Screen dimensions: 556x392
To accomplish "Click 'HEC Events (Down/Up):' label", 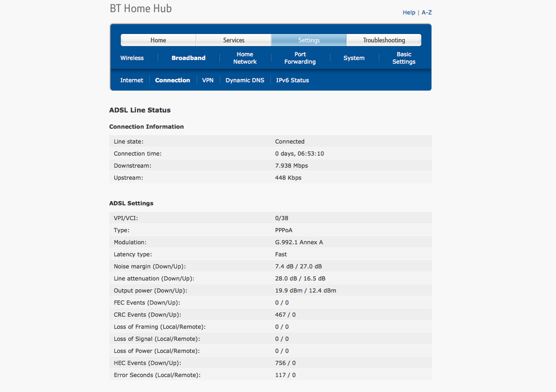I will [x=148, y=362].
